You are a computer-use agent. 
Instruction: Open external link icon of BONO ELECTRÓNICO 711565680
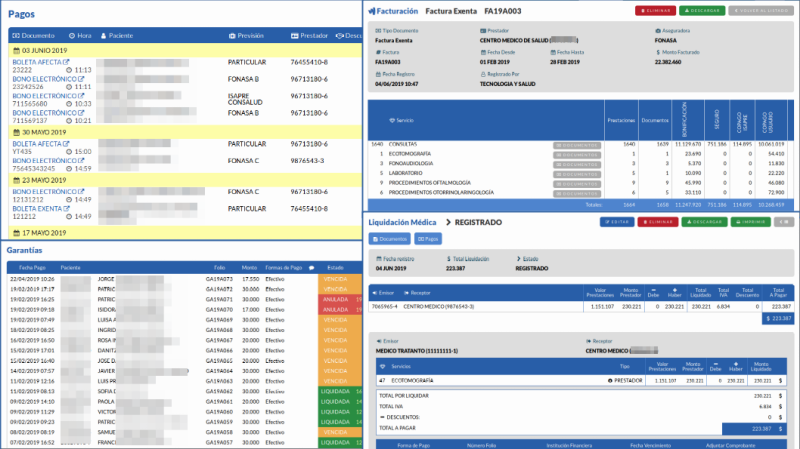click(81, 96)
